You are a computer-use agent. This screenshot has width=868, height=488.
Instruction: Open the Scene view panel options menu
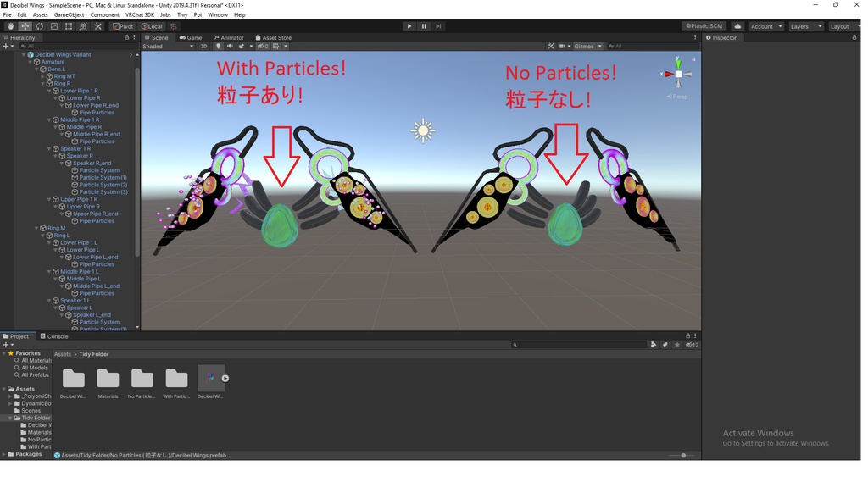tap(695, 37)
